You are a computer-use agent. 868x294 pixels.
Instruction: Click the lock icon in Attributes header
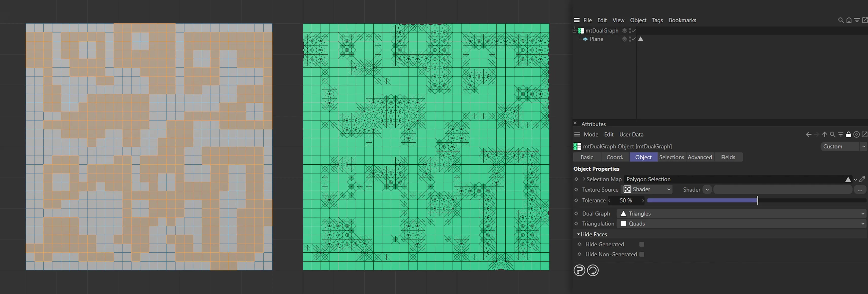[x=848, y=134]
